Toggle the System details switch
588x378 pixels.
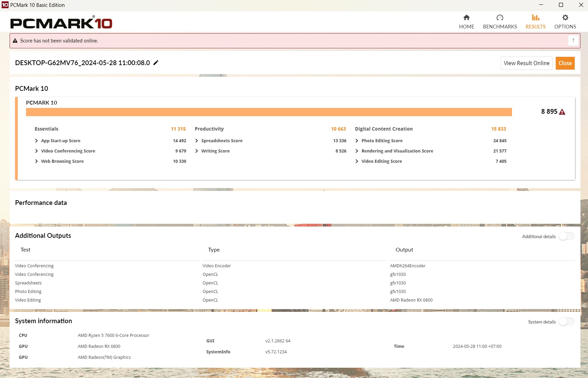tap(566, 322)
